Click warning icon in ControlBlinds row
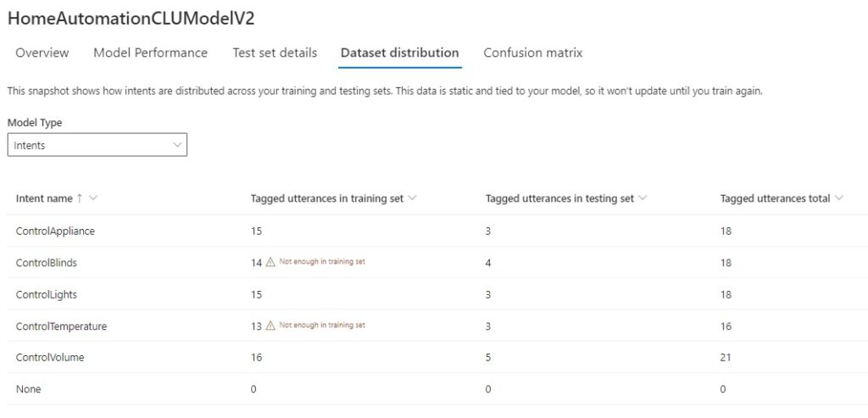The image size is (868, 418). point(270,263)
